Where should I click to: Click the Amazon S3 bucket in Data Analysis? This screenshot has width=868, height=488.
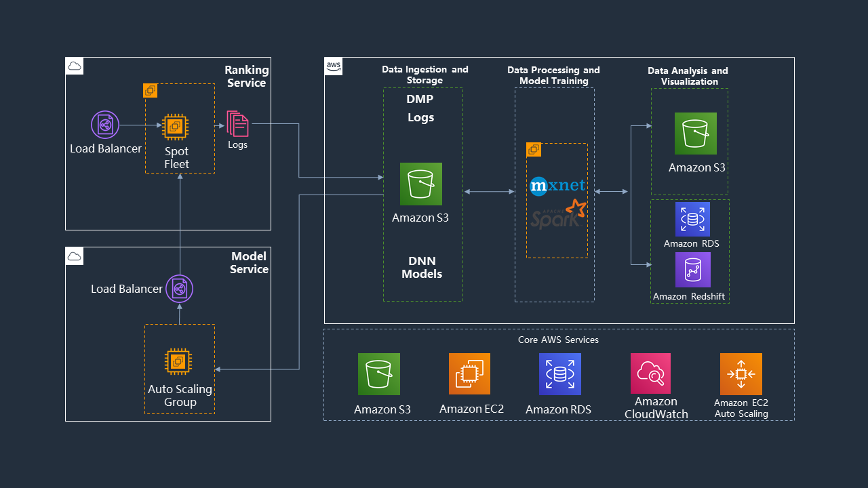coord(696,134)
